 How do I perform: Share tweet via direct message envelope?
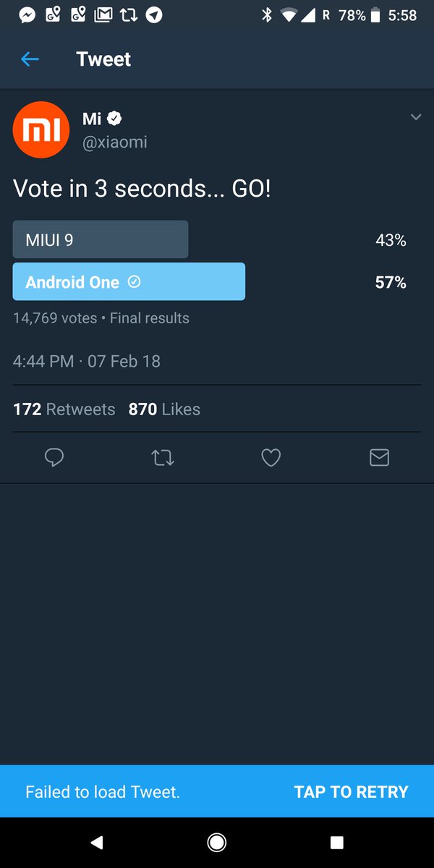pos(379,457)
